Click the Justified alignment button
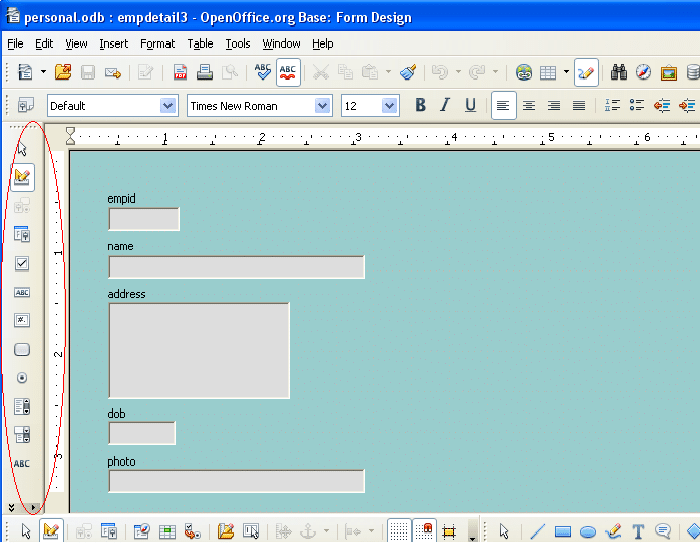The width and height of the screenshot is (700, 546). 578,105
